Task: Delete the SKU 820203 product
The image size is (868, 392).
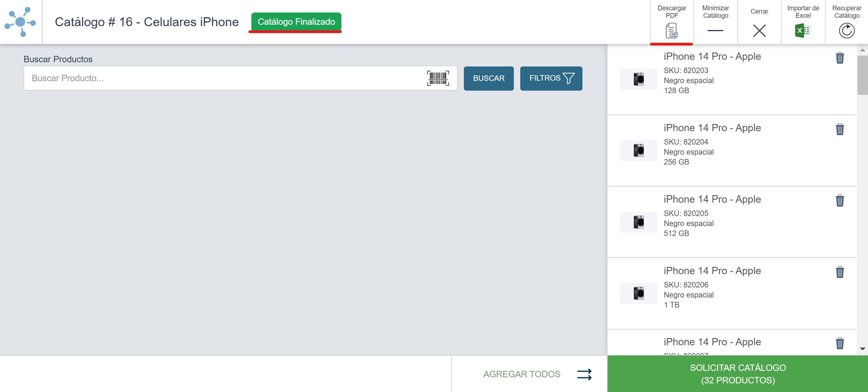Action: [x=840, y=58]
